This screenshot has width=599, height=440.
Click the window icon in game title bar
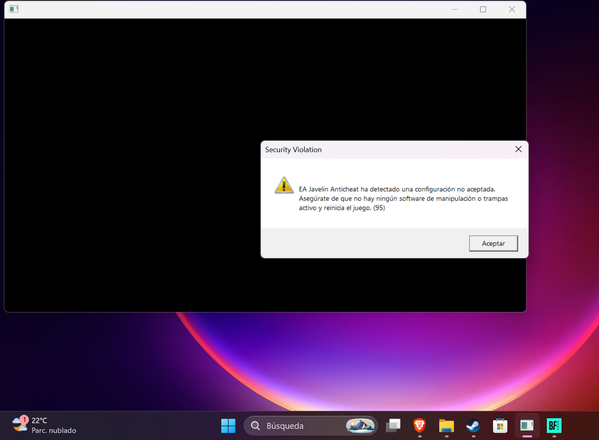(14, 9)
